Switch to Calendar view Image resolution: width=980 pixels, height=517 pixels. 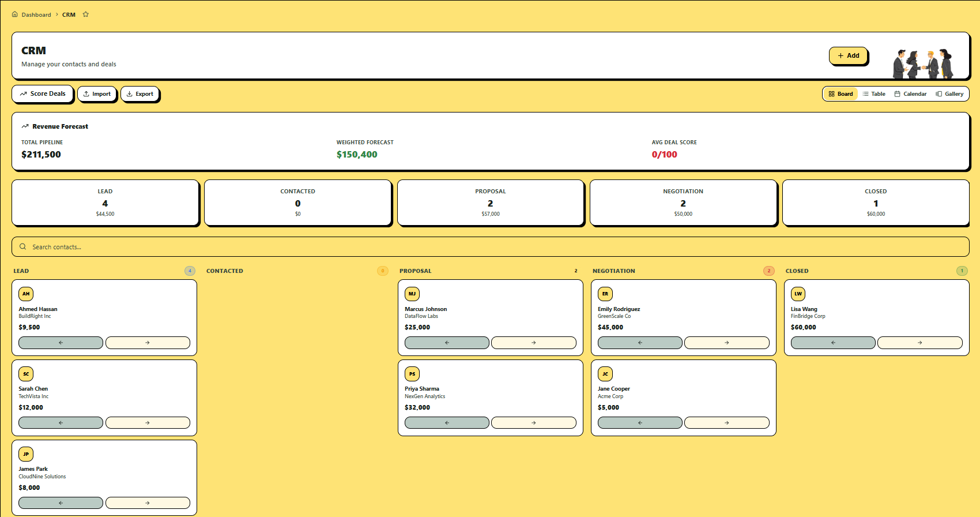pyautogui.click(x=911, y=94)
